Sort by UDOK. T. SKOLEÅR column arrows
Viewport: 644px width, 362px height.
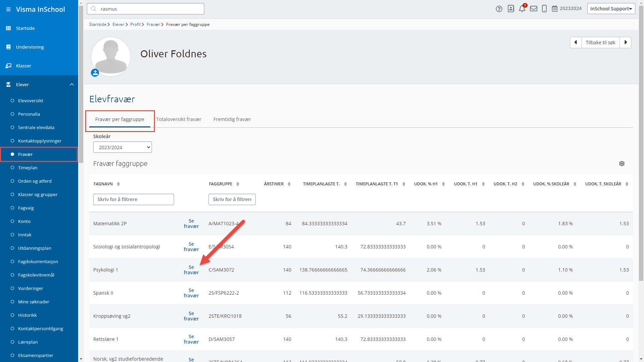tap(627, 184)
